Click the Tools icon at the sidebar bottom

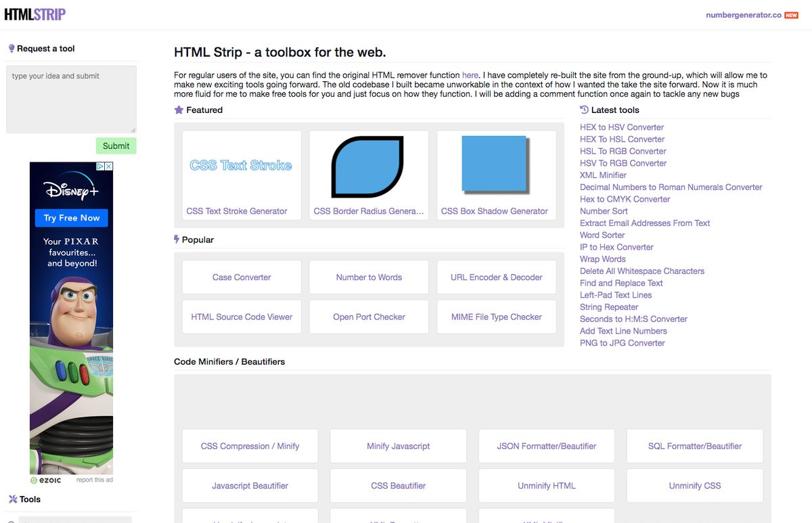click(12, 499)
